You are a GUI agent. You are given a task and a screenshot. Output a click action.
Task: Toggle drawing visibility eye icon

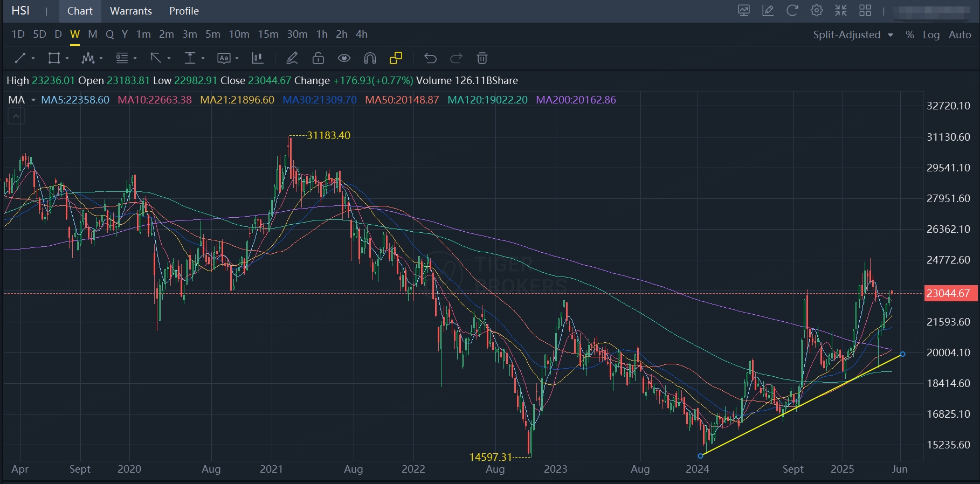pos(344,58)
